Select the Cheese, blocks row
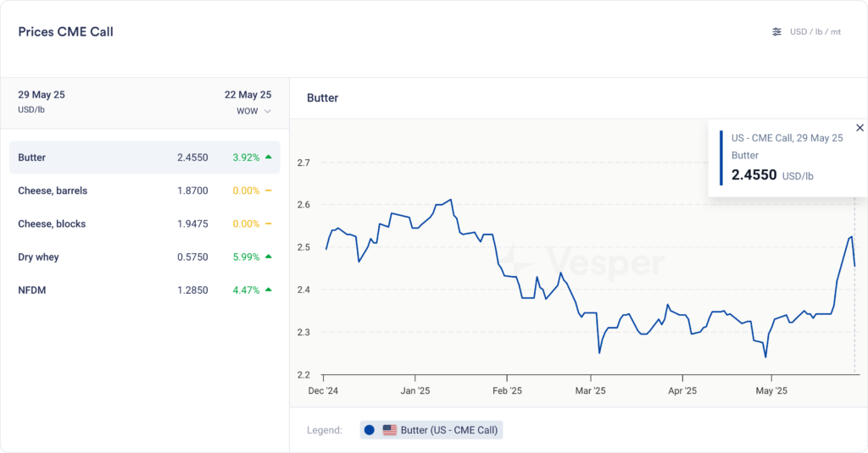 point(144,224)
